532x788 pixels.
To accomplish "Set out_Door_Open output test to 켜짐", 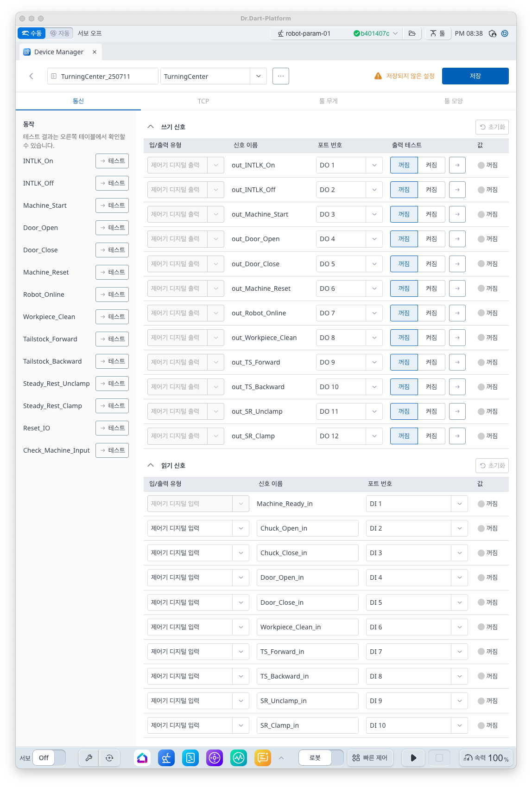I will (431, 239).
